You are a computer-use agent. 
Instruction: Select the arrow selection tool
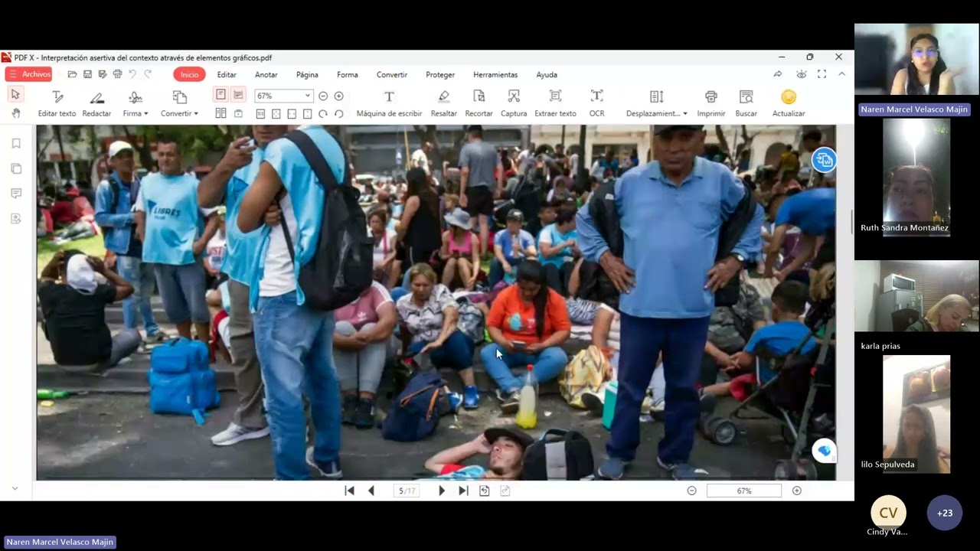[x=15, y=94]
